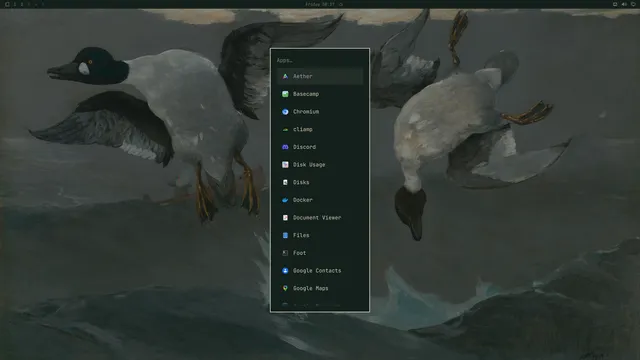Viewport: 640px width, 360px height.
Task: Click the update indicator beside the clock
Action: 341,4
